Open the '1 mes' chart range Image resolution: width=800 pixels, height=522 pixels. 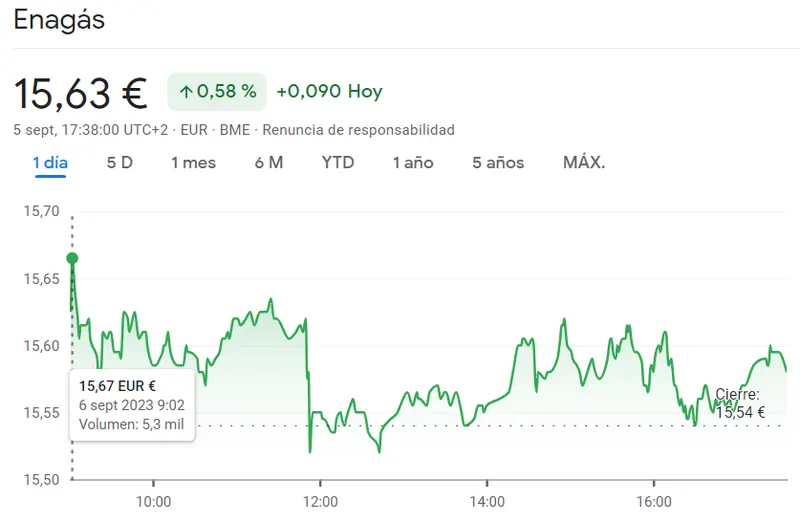tap(193, 163)
